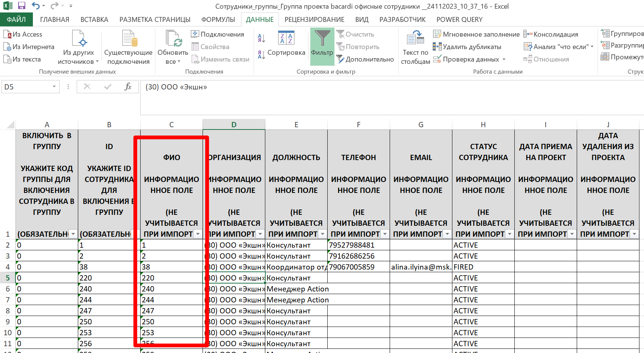644x353 pixels.
Task: Select cell with phone 79527988481
Action: tap(359, 245)
